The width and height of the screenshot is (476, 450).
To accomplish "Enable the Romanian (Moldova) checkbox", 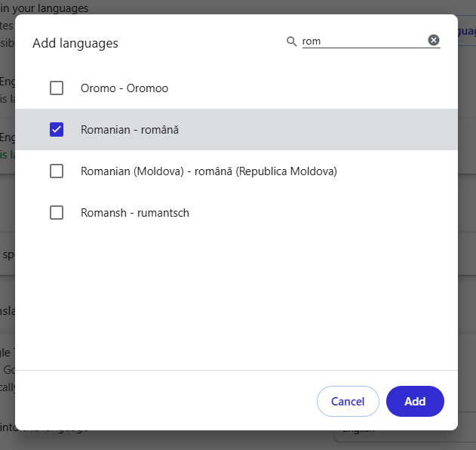I will (x=57, y=171).
